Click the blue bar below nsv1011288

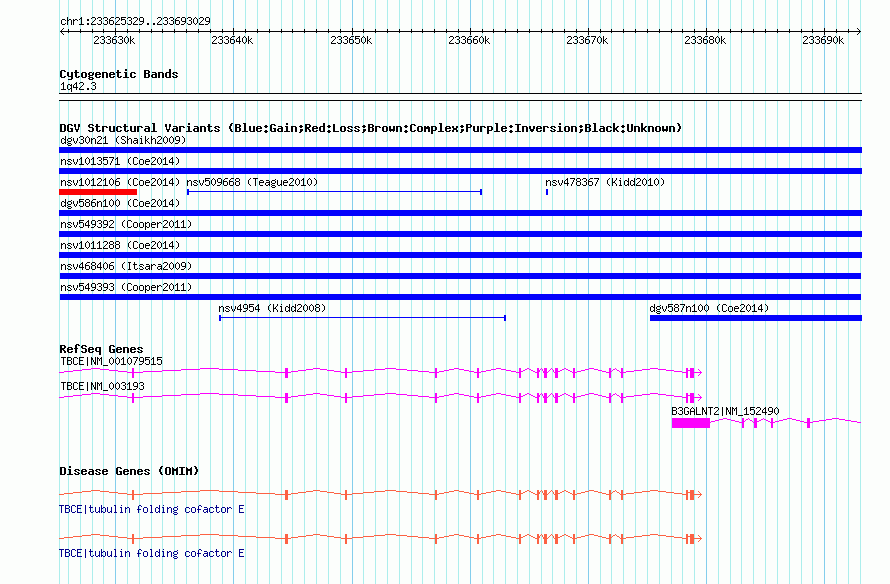click(460, 255)
